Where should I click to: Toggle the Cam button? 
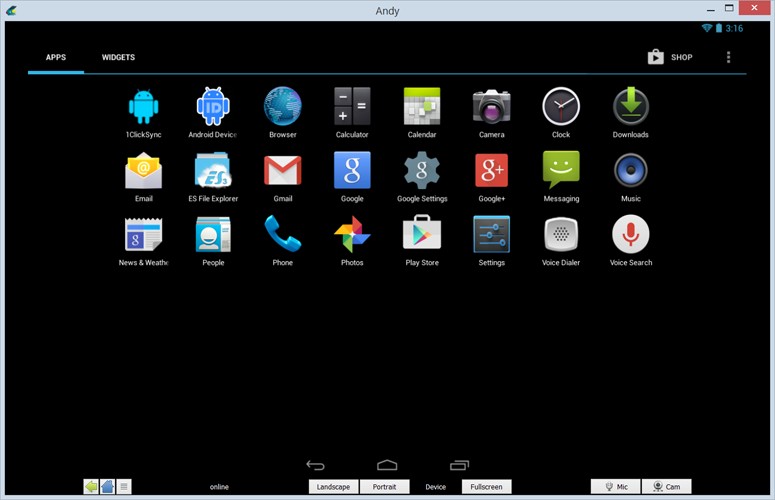pyautogui.click(x=666, y=487)
